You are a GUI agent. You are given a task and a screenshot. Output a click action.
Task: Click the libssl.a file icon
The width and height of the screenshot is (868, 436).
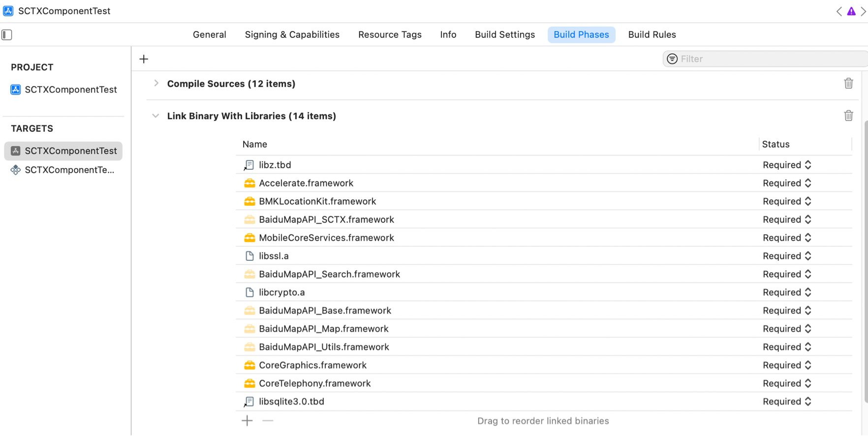249,256
